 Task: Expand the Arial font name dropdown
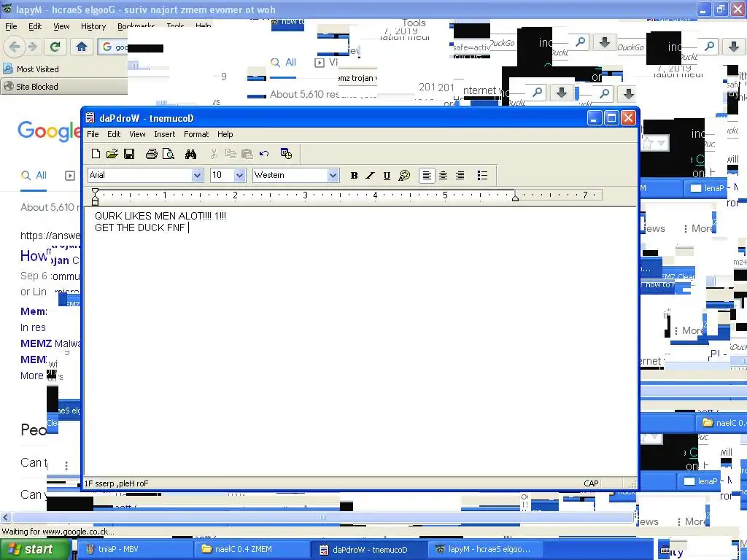197,175
